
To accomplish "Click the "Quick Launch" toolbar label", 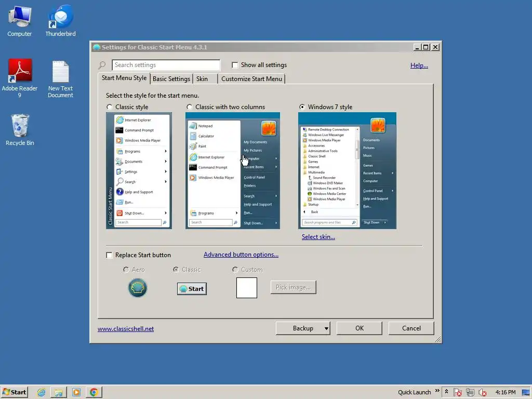I will click(x=414, y=392).
